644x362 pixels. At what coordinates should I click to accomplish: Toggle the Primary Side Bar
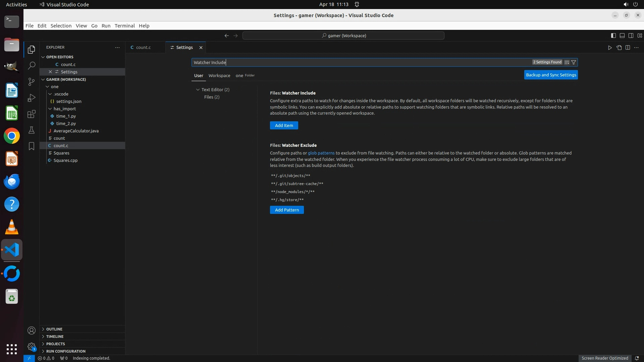click(x=613, y=36)
